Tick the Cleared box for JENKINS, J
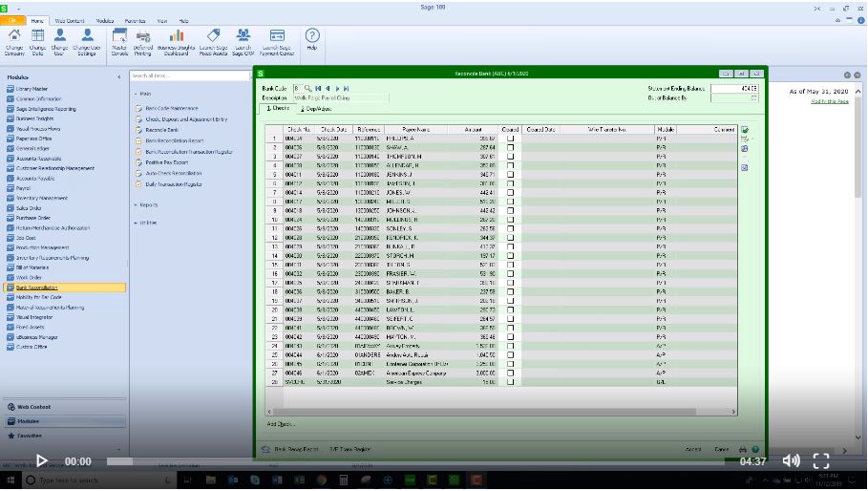Viewport: 868px width, 491px height. pyautogui.click(x=510, y=175)
